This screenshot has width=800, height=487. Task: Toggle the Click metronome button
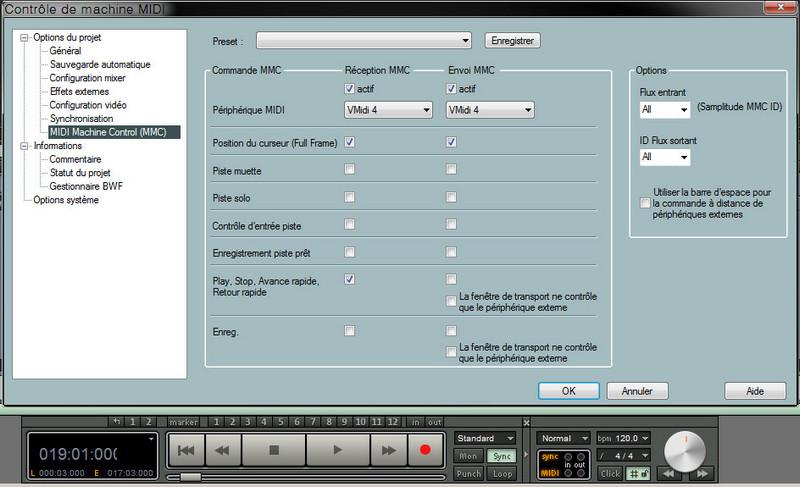pyautogui.click(x=611, y=473)
